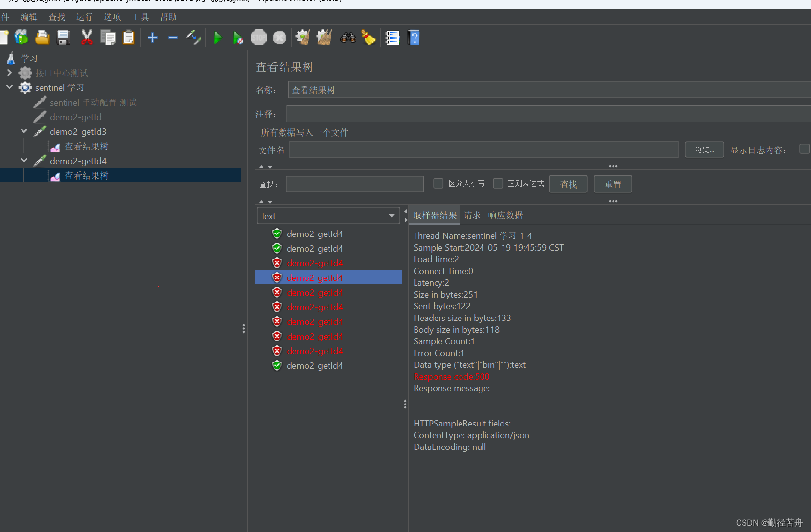Screen dimensions: 811x532
Task: Expand 接口中心测试 thread group
Action: (9, 73)
